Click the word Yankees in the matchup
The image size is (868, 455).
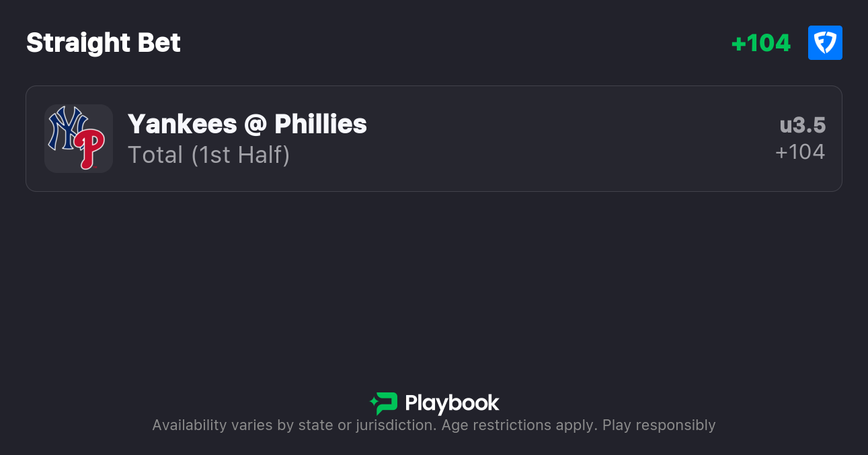coord(182,124)
